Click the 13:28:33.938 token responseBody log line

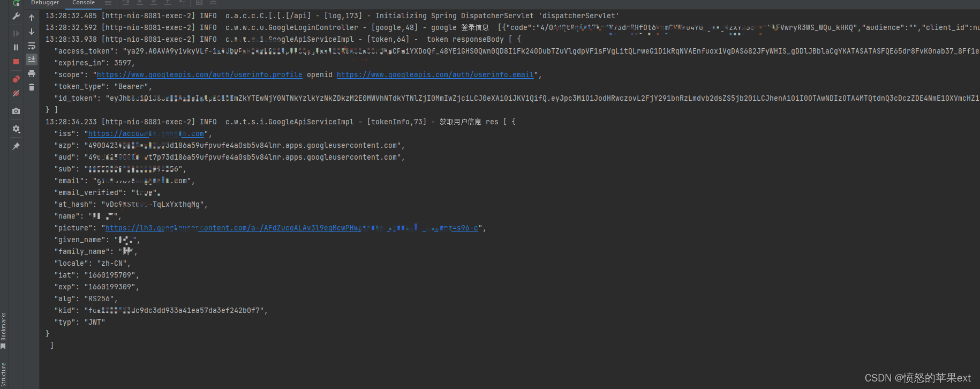tap(283, 39)
